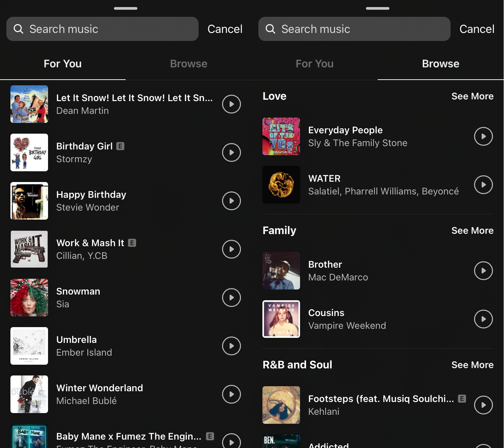
Task: Select the Browse tab in right panel
Action: (441, 64)
